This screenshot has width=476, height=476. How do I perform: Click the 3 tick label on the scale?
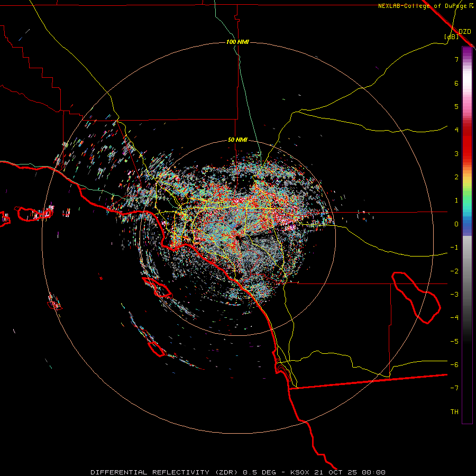456,153
